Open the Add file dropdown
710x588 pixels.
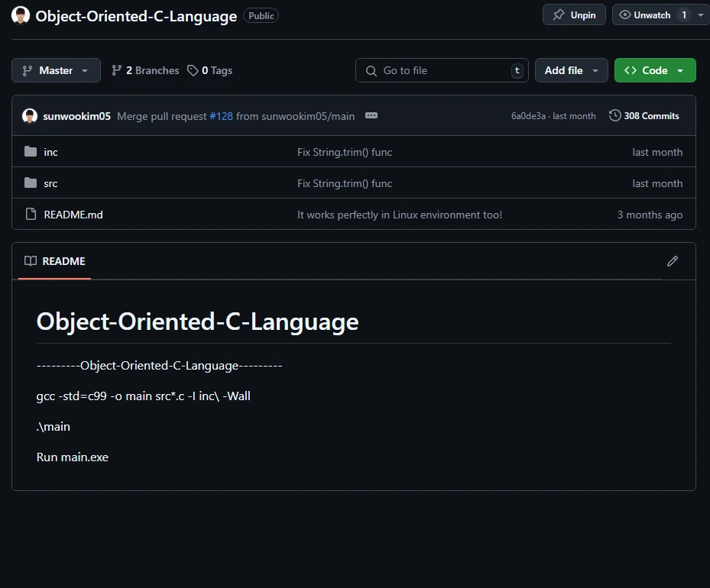[x=571, y=69]
